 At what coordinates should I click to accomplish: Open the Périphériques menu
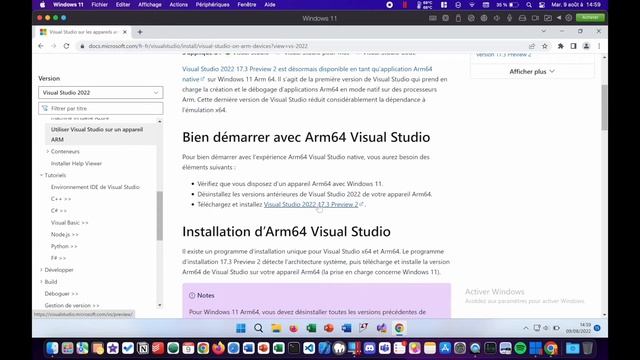click(x=213, y=5)
